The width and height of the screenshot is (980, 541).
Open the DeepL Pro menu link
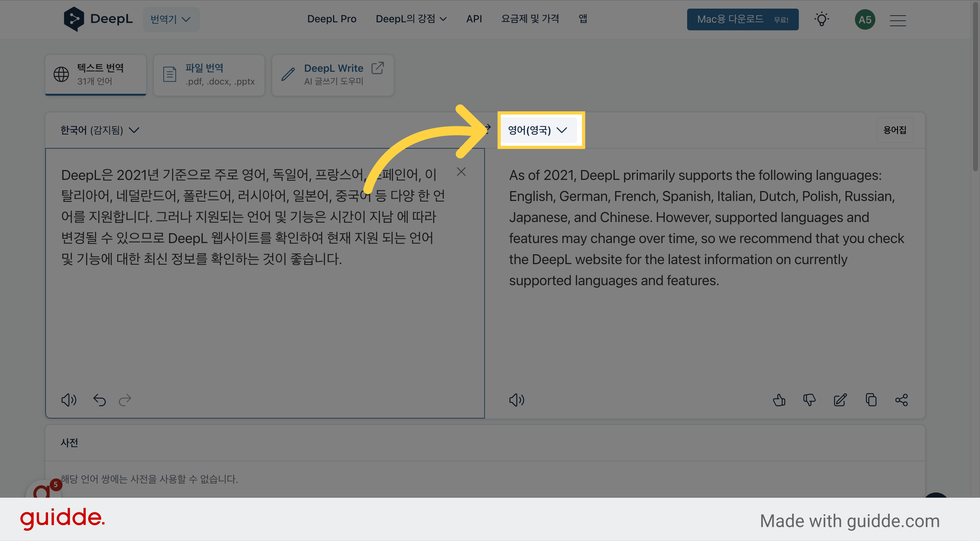pyautogui.click(x=331, y=19)
